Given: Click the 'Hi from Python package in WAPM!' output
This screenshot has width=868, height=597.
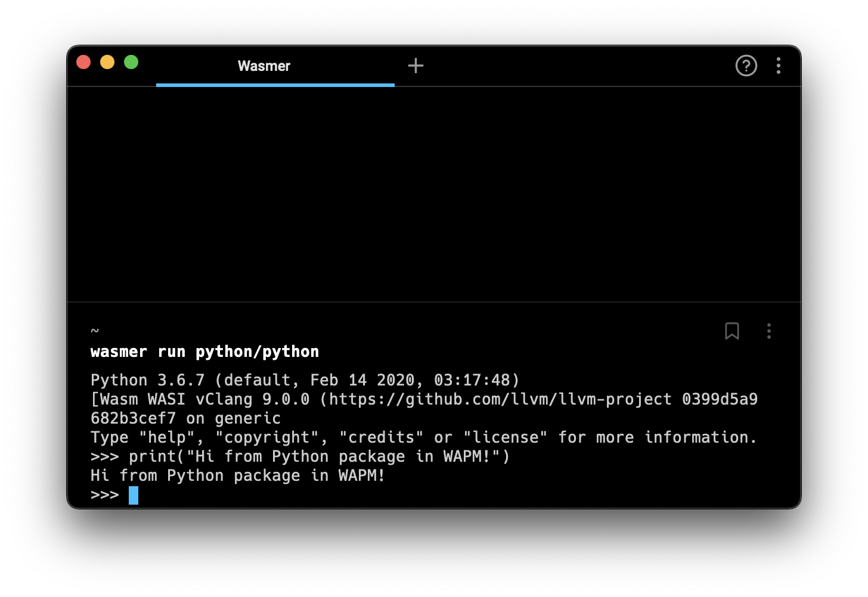Looking at the screenshot, I should [237, 475].
